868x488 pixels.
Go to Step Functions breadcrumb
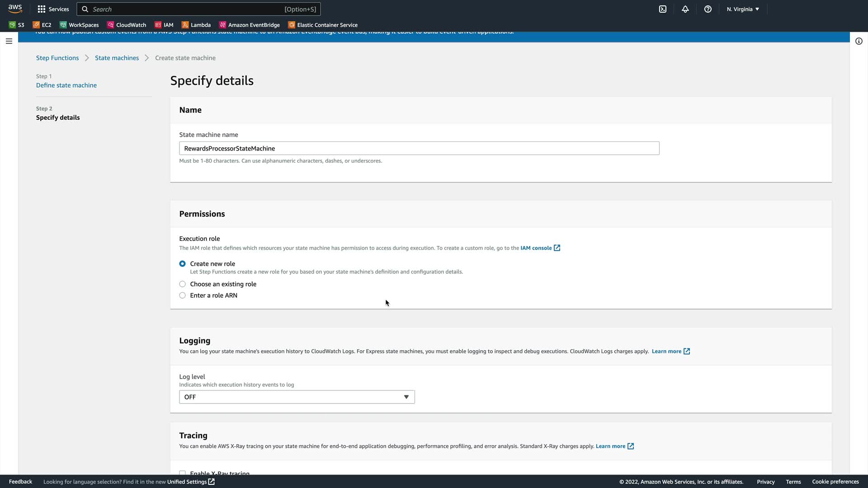(x=57, y=58)
